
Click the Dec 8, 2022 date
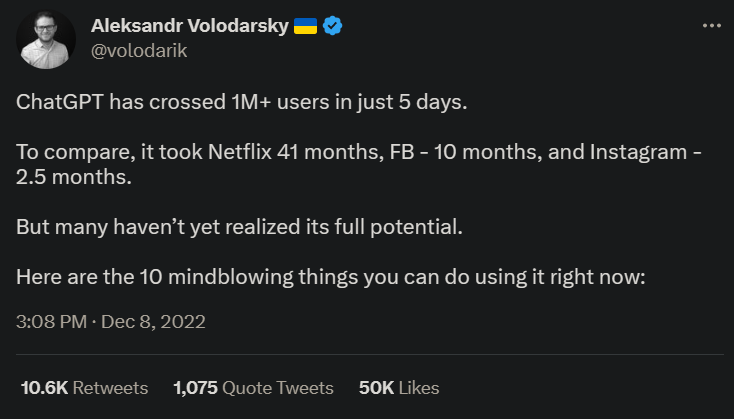pos(153,322)
